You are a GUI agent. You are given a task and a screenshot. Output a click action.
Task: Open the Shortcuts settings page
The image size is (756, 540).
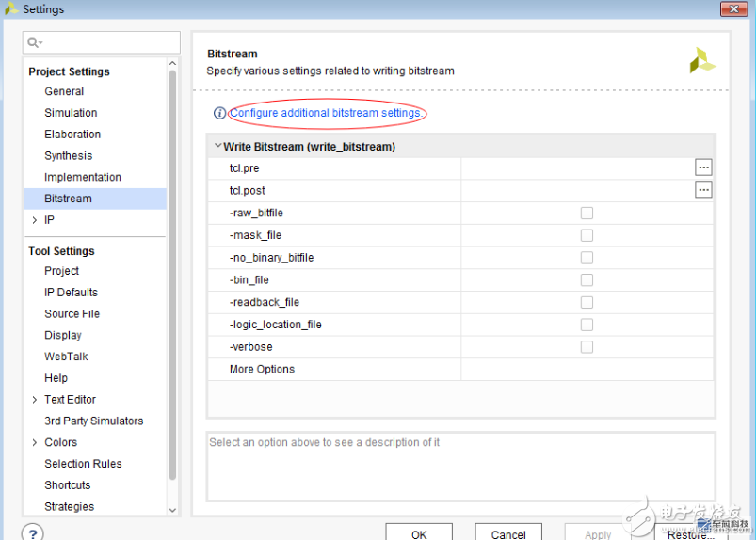68,485
